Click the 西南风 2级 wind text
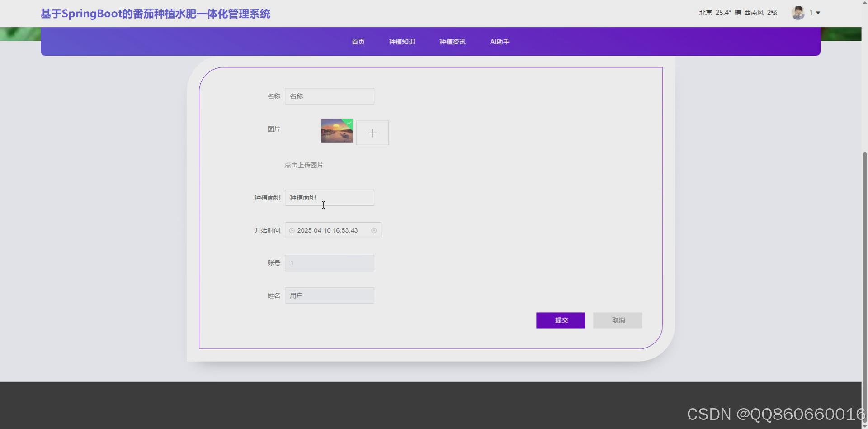 761,13
